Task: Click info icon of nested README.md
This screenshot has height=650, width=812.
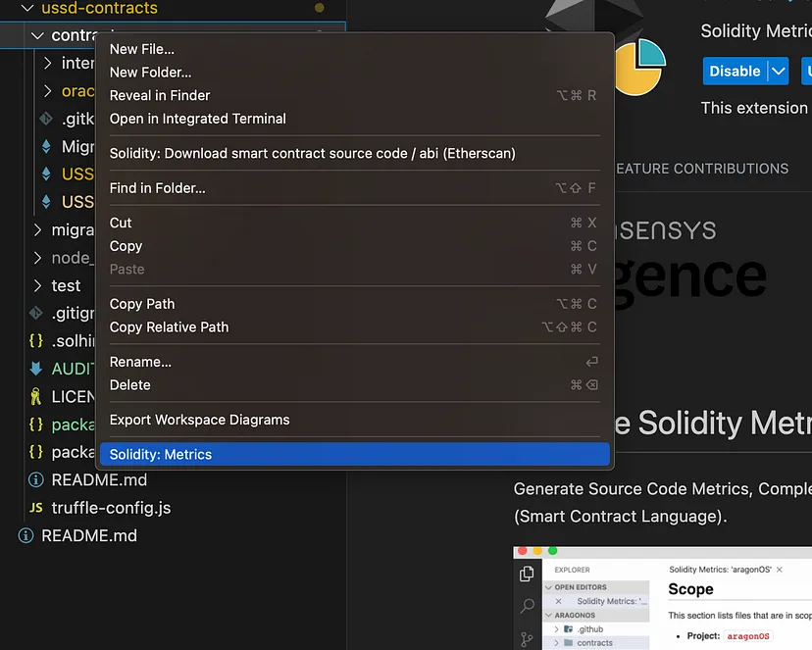Action: pos(35,479)
